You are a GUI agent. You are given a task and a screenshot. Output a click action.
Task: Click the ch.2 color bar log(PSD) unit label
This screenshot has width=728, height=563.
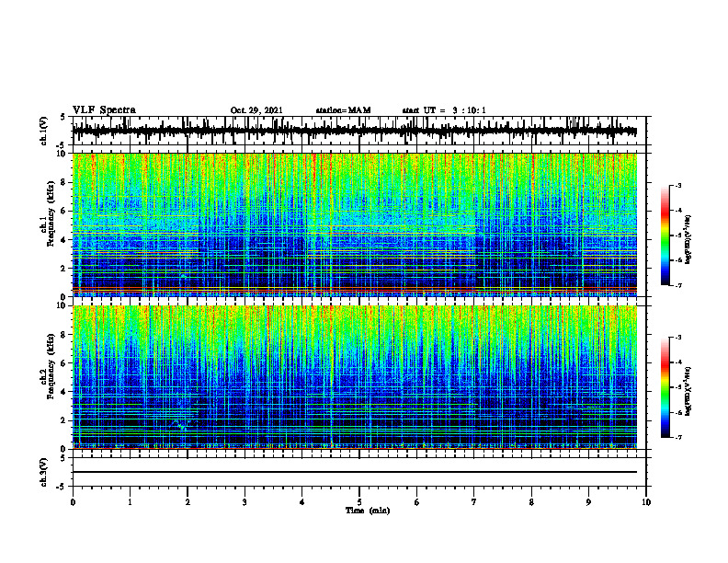coord(688,391)
